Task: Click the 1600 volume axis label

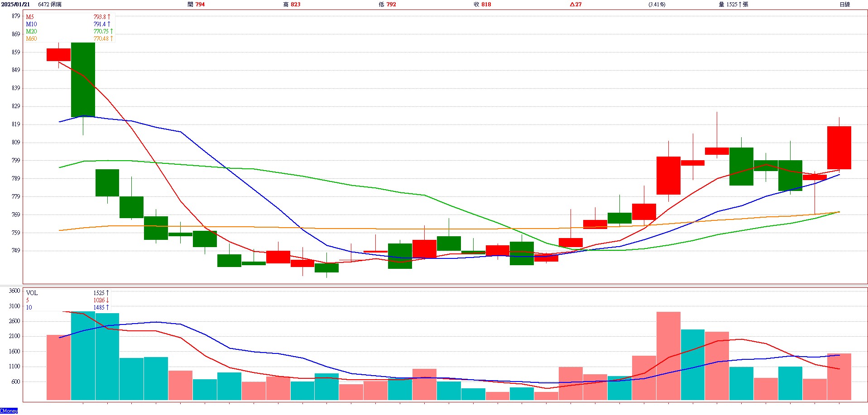Action: [14, 352]
